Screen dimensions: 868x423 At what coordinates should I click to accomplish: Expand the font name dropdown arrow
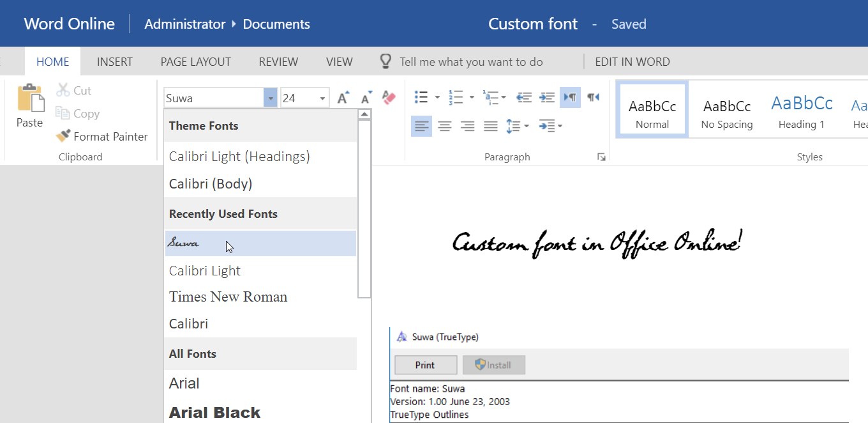pos(271,98)
